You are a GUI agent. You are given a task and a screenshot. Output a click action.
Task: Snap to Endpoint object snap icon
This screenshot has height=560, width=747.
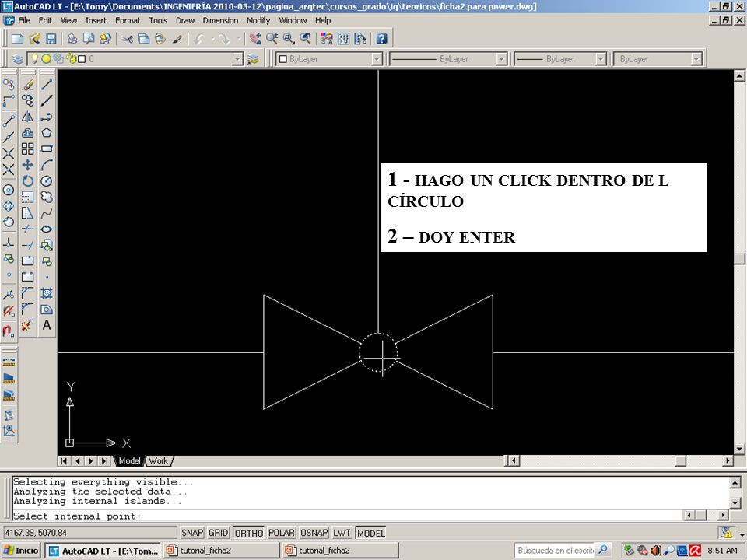9,121
